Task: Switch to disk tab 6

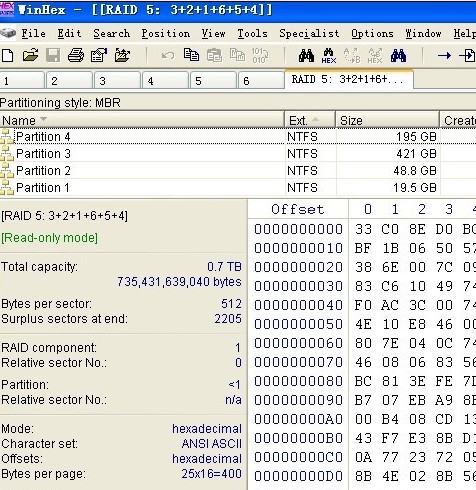Action: pyautogui.click(x=261, y=80)
